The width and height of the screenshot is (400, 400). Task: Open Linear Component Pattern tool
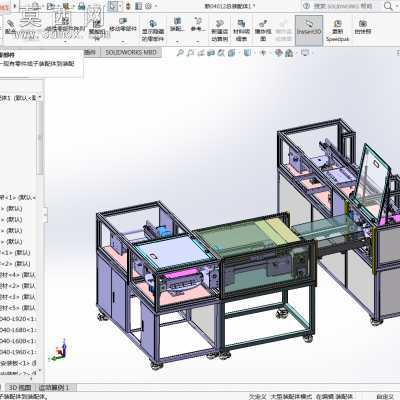coord(66,27)
